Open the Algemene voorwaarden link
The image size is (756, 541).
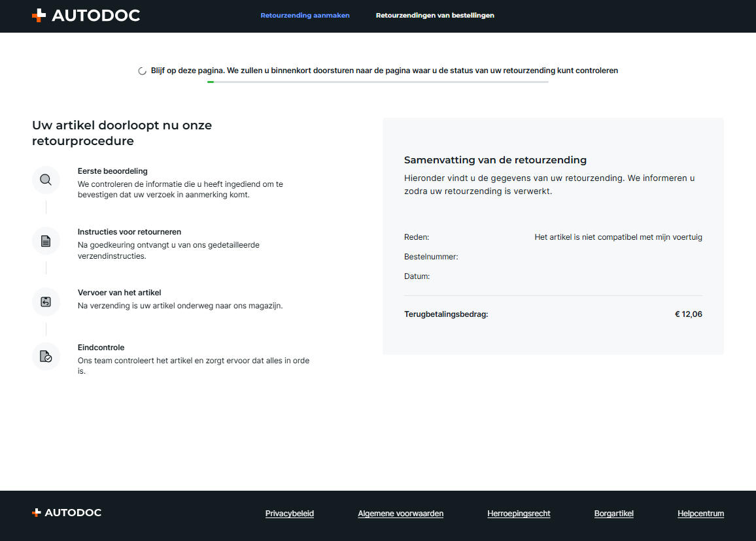tap(400, 514)
